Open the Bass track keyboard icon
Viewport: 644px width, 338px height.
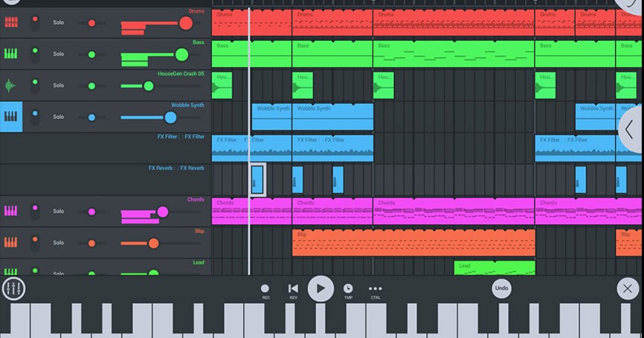click(x=11, y=54)
